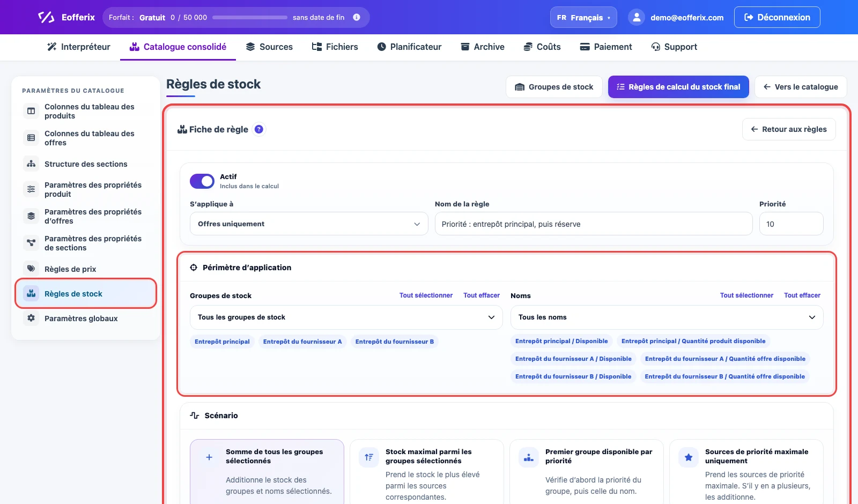858x504 pixels.
Task: Click Entrepôt du fournisseur A / Disponible tag
Action: [x=573, y=359]
